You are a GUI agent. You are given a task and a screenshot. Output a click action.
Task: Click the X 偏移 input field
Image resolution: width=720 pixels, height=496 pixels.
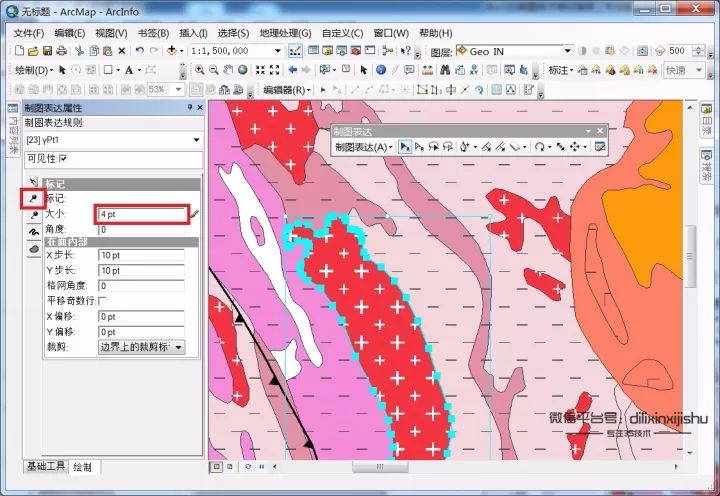(142, 317)
